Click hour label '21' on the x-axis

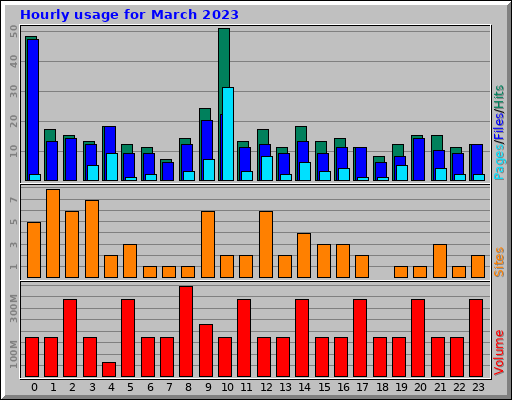coord(440,387)
